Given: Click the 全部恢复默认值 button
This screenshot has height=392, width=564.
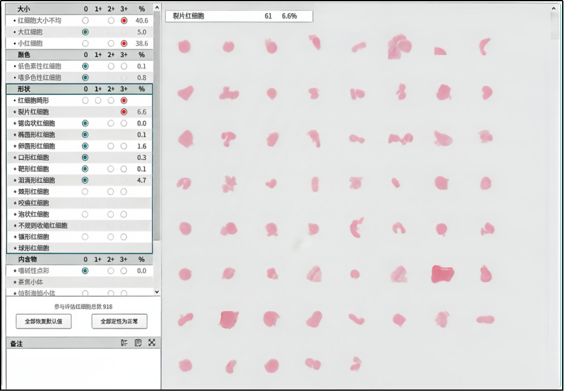Looking at the screenshot, I should [x=43, y=321].
